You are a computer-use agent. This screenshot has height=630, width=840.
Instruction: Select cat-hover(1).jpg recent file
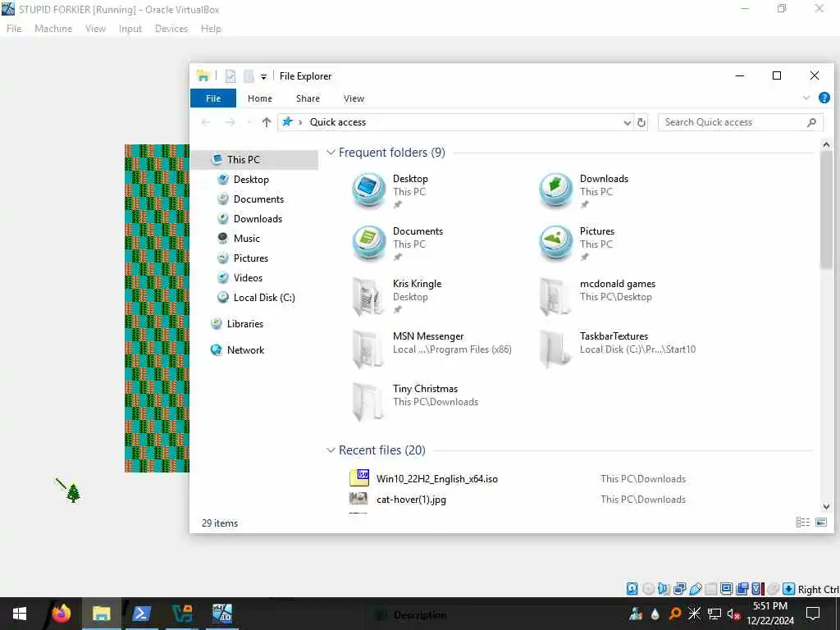coord(411,499)
